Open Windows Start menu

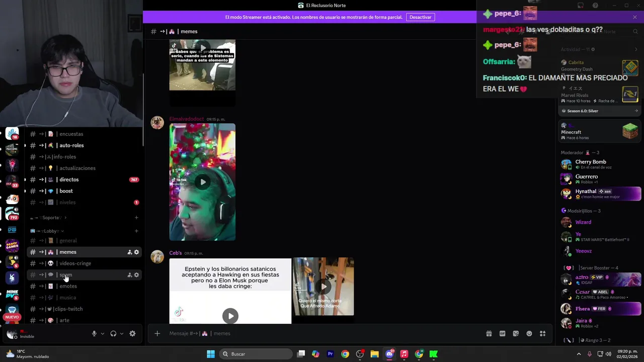tap(211, 354)
